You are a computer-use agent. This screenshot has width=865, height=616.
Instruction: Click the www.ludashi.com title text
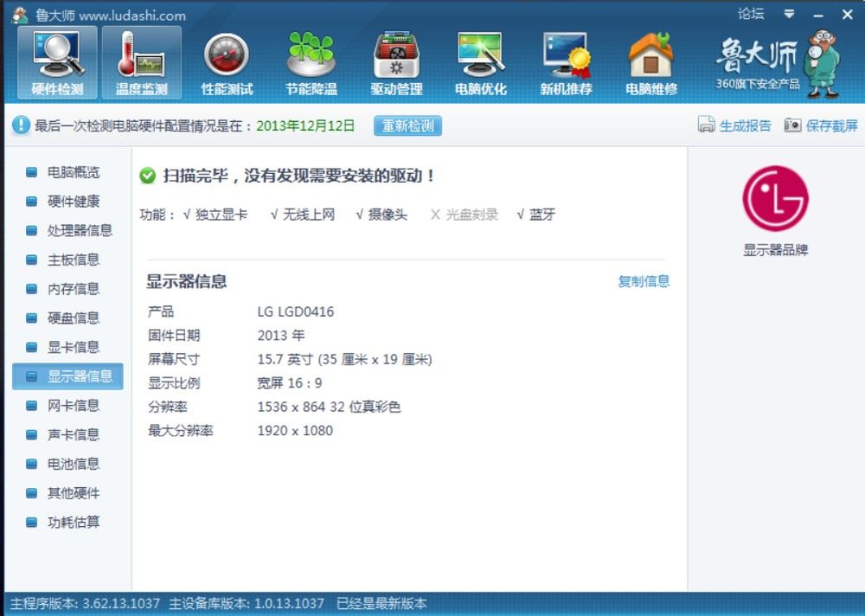click(132, 16)
